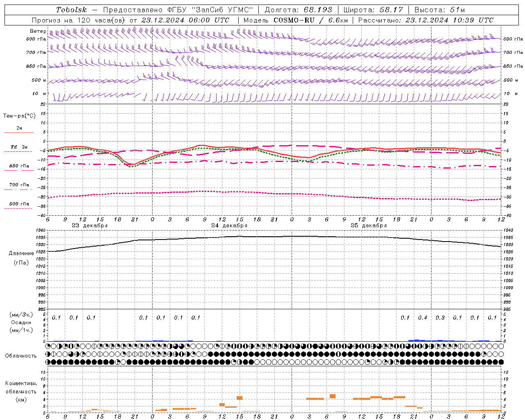This screenshot has width=525, height=420.
Task: Click the station name Tobolsk in the header
Action: point(71,10)
